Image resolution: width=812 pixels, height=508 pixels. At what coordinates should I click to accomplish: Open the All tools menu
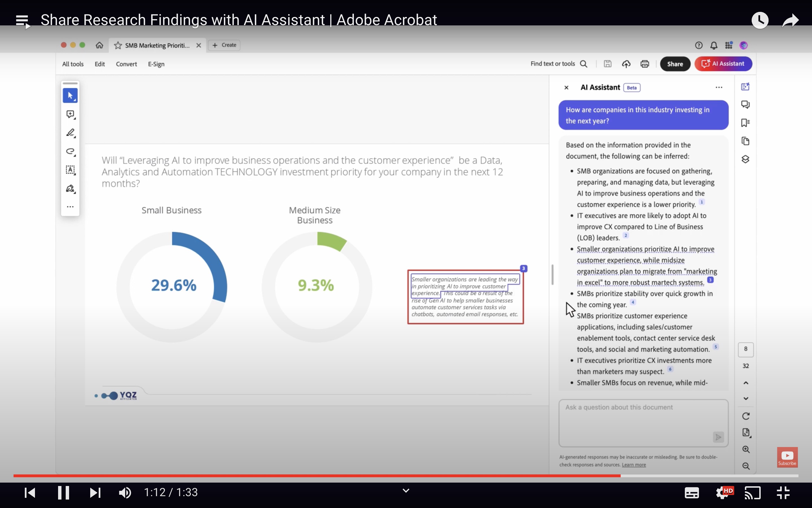(73, 64)
